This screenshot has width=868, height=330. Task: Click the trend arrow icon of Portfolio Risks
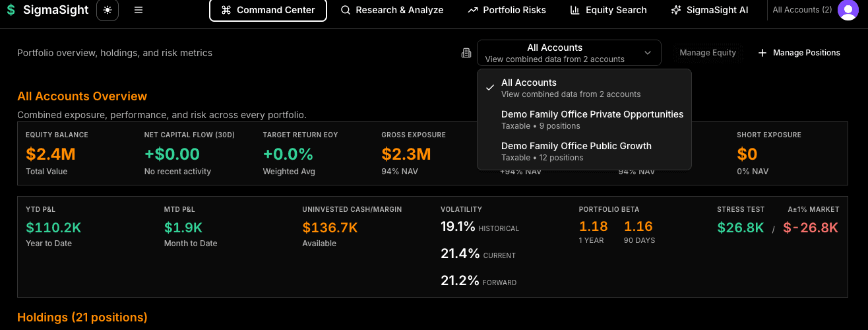click(472, 11)
